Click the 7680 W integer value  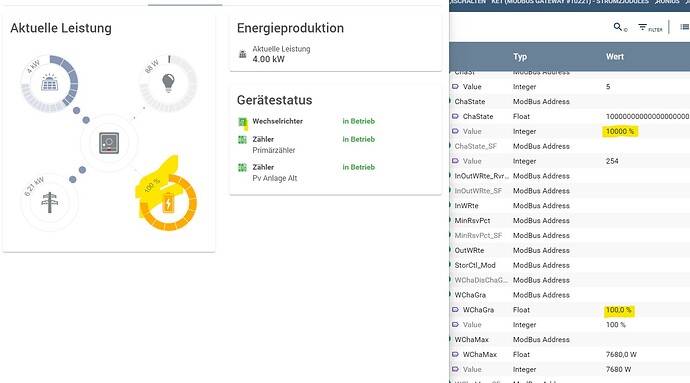(x=618, y=369)
